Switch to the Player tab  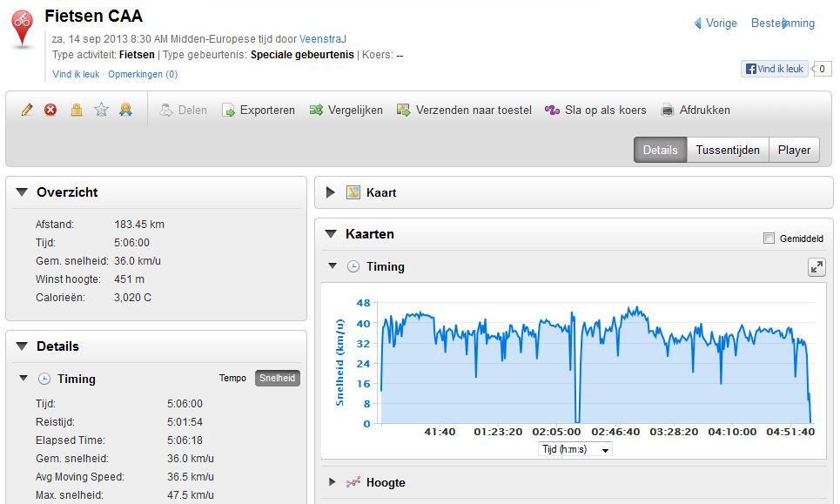point(794,150)
